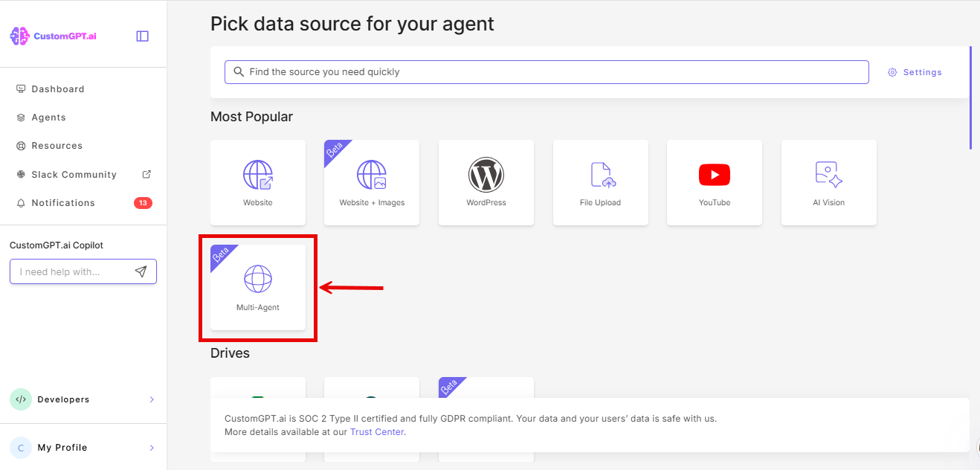Choose the AI Vision source
This screenshot has width=980, height=470.
828,182
